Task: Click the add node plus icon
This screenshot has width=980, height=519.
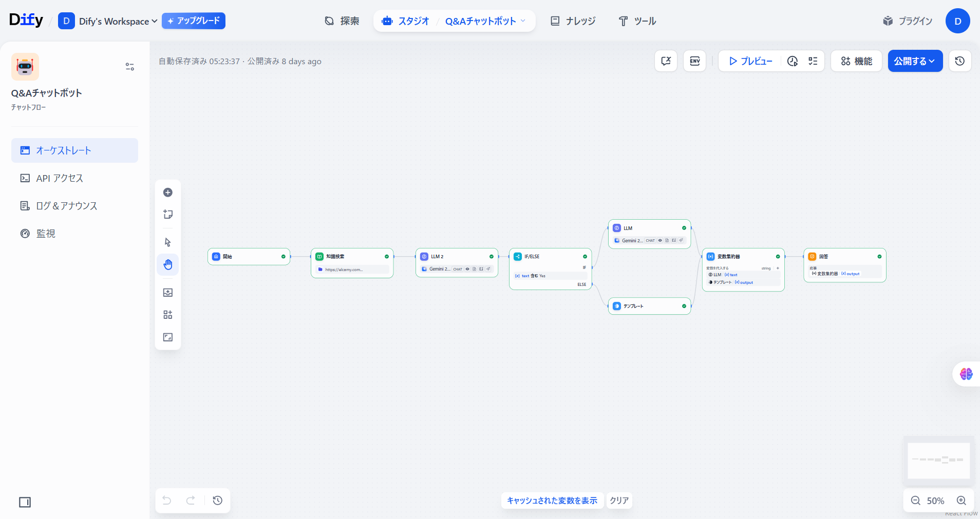Action: point(168,193)
